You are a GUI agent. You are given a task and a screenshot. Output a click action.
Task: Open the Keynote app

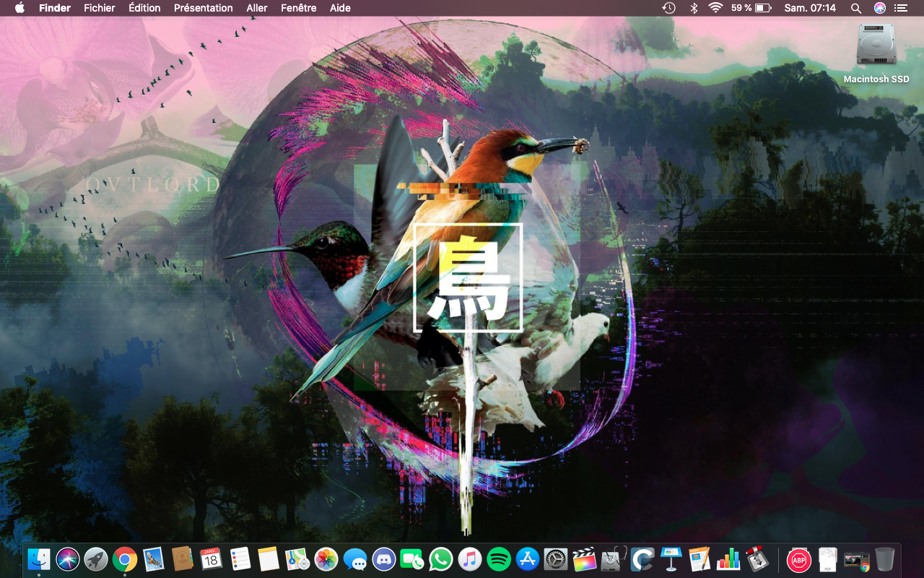pos(671,558)
